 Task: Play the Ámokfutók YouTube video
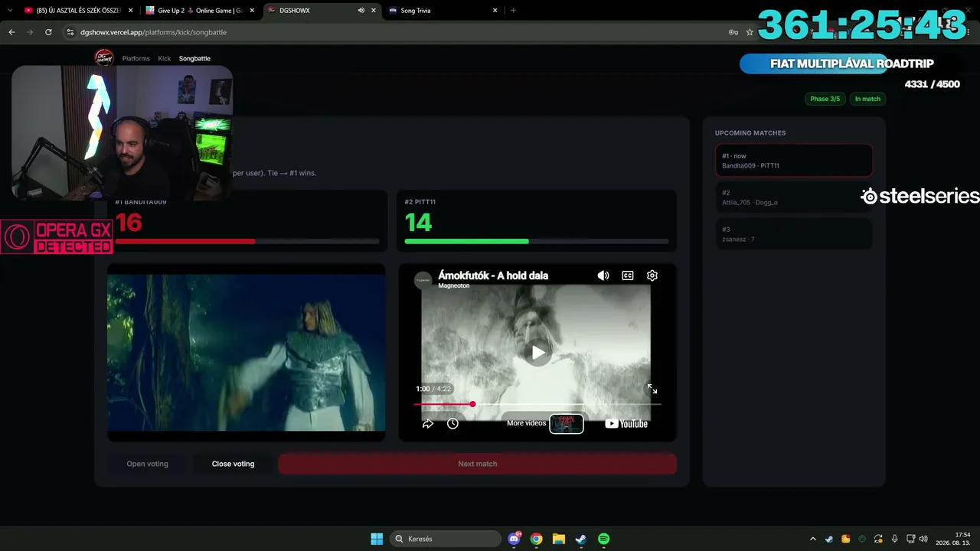[538, 352]
